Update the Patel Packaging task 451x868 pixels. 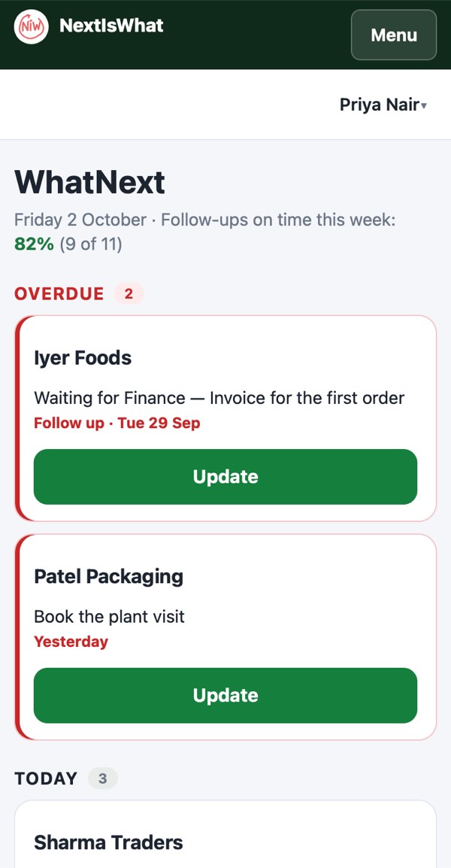click(225, 695)
